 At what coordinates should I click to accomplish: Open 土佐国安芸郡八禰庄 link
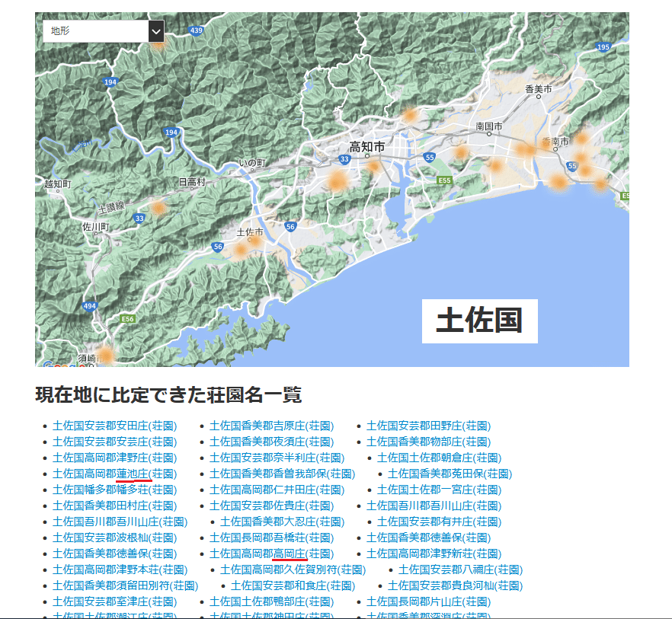(x=461, y=570)
